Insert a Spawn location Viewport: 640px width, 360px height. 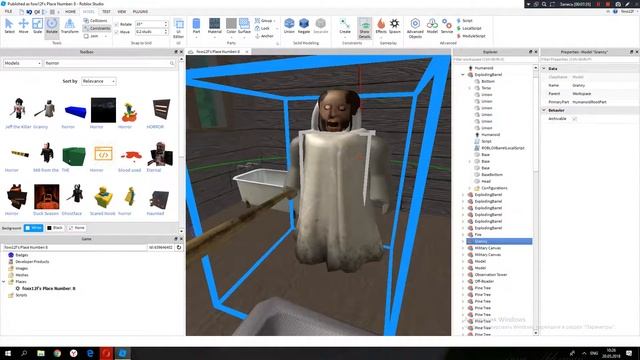coord(395,26)
